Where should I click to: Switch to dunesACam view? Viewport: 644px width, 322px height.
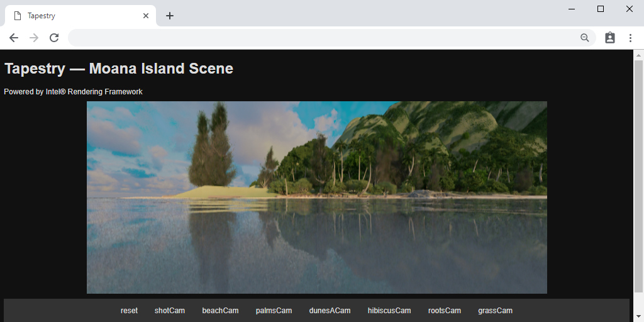coord(330,311)
